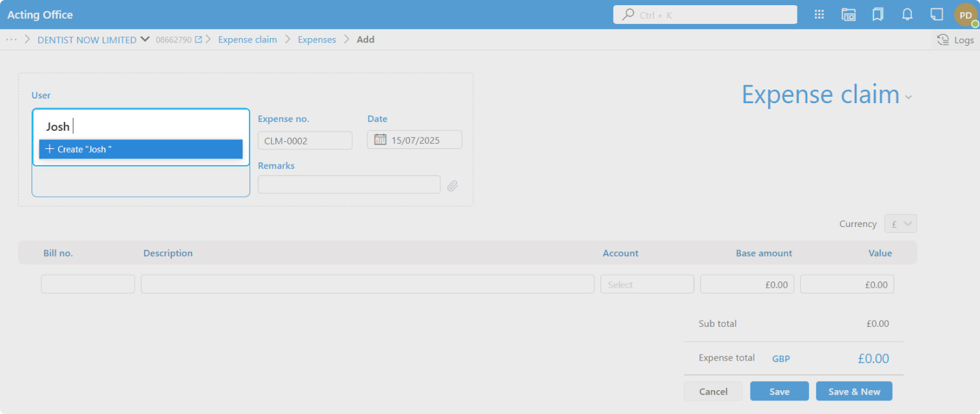Expand the breadcrumb ellipsis menu
This screenshot has height=414, width=980.
coord(11,40)
